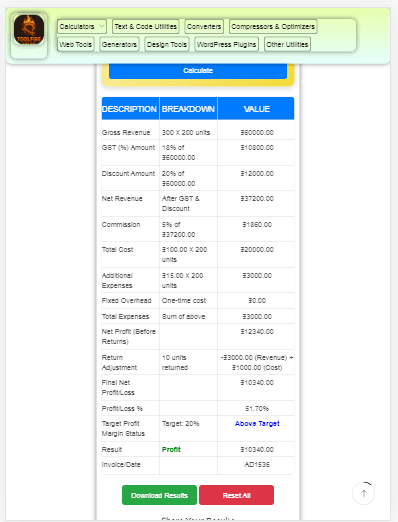Select Net Profit (Before Returns) label
Image resolution: width=398 pixels, height=522 pixels.
coord(129,336)
